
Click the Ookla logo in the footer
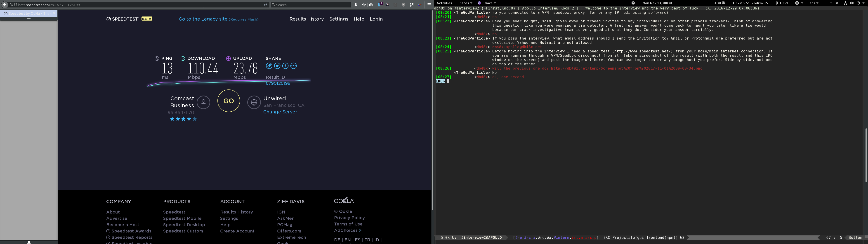344,201
